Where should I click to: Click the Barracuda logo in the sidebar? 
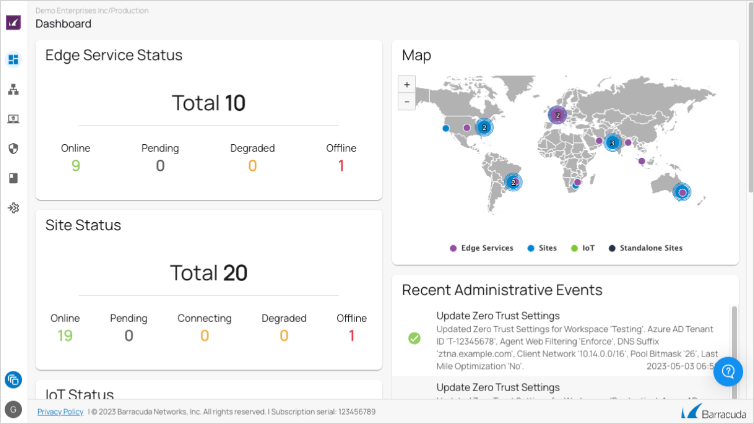click(x=13, y=22)
